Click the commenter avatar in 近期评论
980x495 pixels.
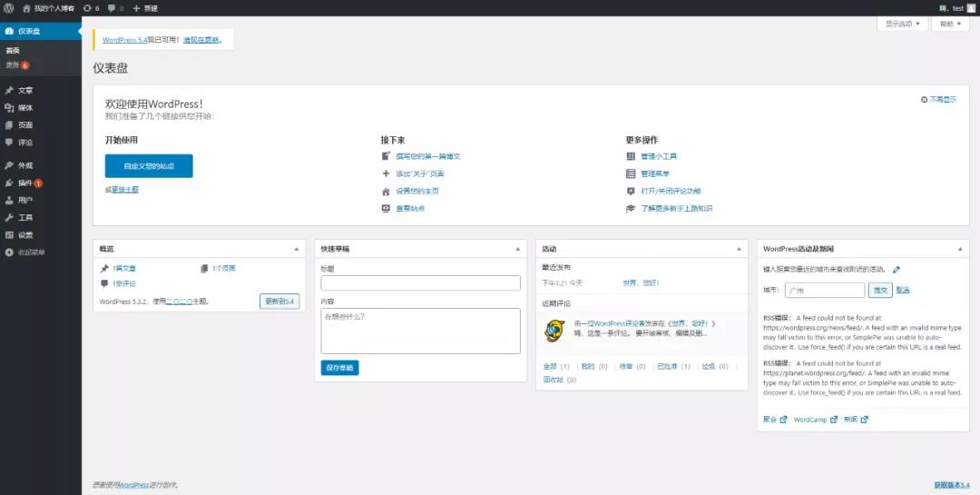tap(554, 331)
